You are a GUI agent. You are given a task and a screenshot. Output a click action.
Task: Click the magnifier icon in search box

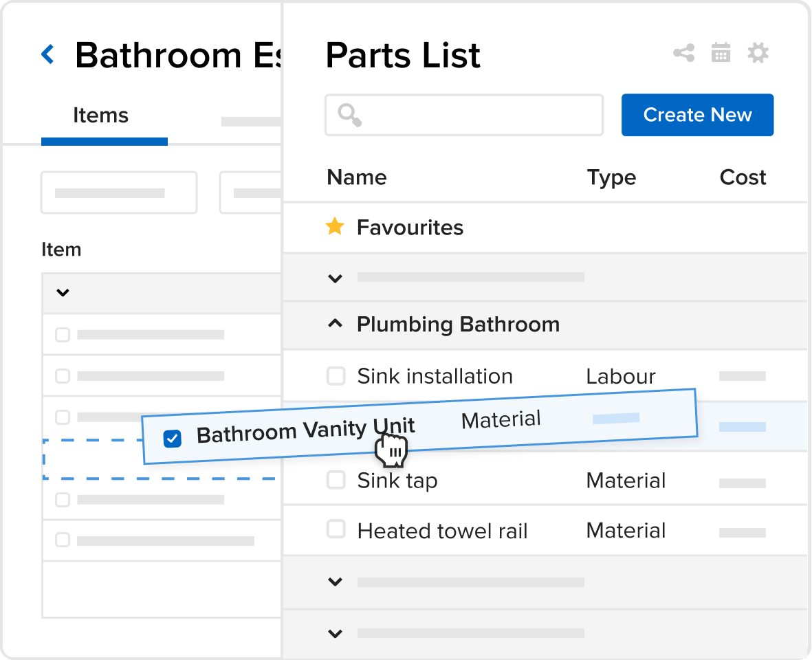[x=350, y=115]
